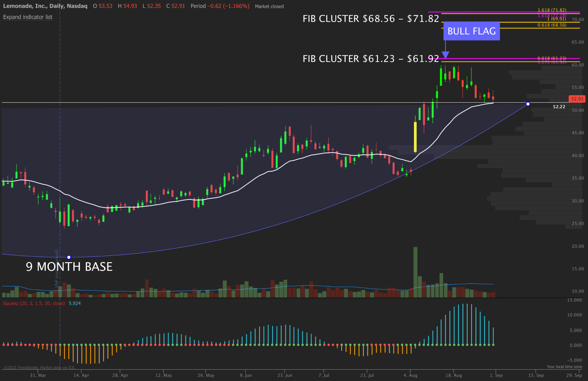Click the 0.618 (68.56) Fibonacci level label

pyautogui.click(x=552, y=25)
